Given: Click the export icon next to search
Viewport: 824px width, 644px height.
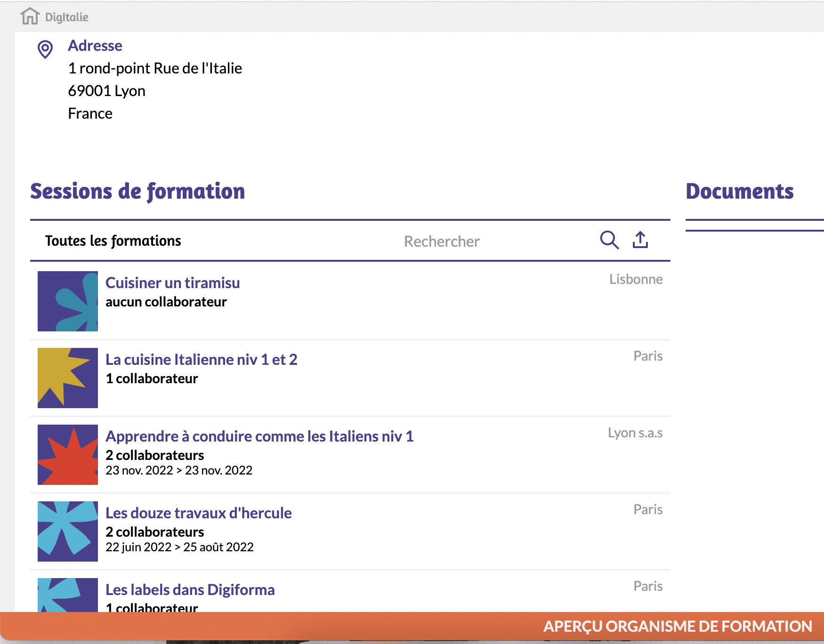Looking at the screenshot, I should coord(640,240).
